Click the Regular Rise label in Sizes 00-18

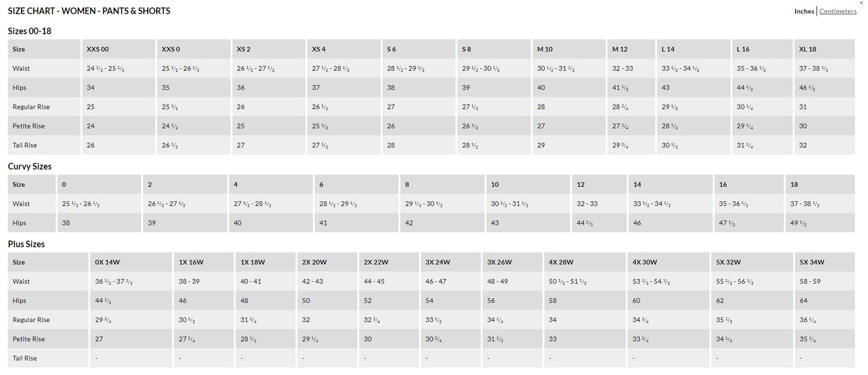(x=31, y=107)
